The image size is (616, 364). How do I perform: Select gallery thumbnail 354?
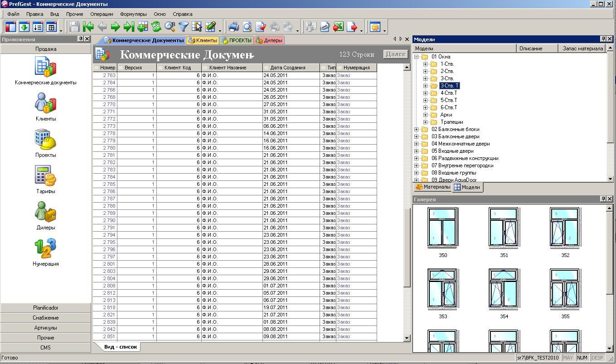pos(504,293)
